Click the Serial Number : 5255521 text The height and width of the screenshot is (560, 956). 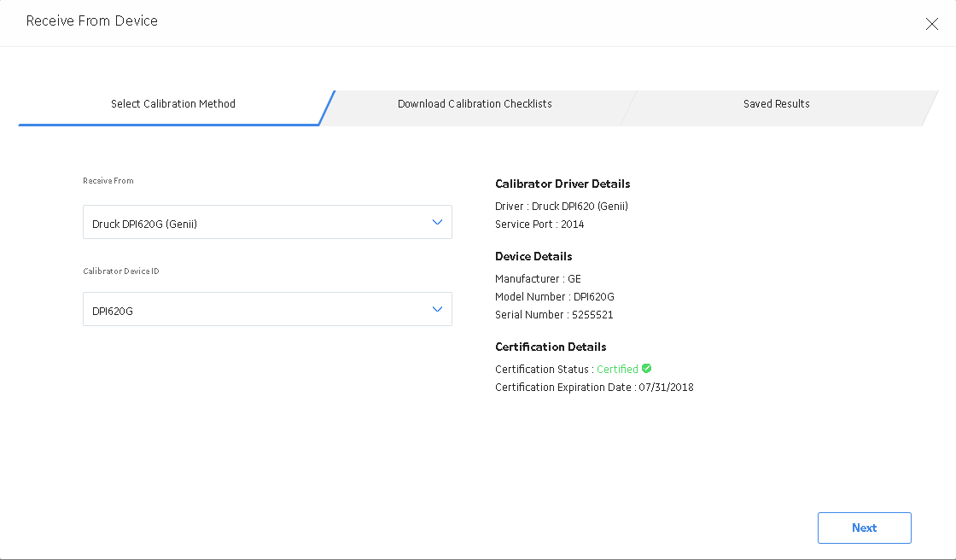tap(554, 315)
